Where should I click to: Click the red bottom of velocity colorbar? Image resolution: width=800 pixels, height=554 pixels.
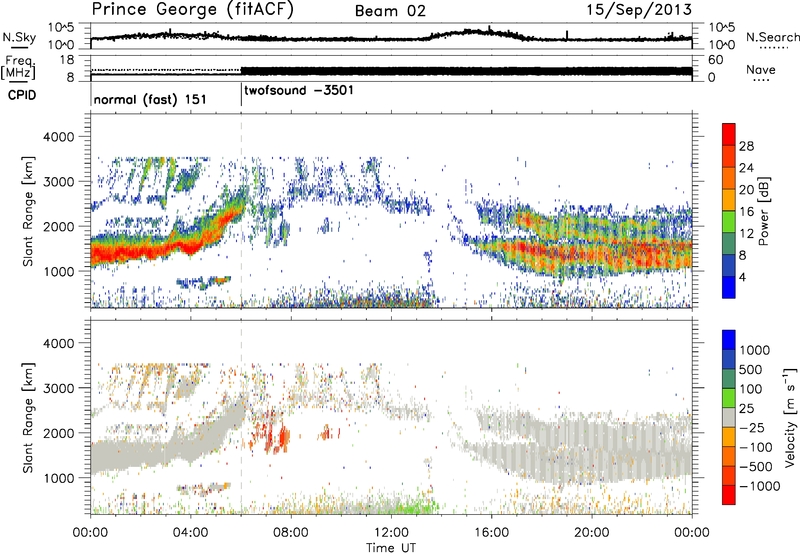pos(729,495)
